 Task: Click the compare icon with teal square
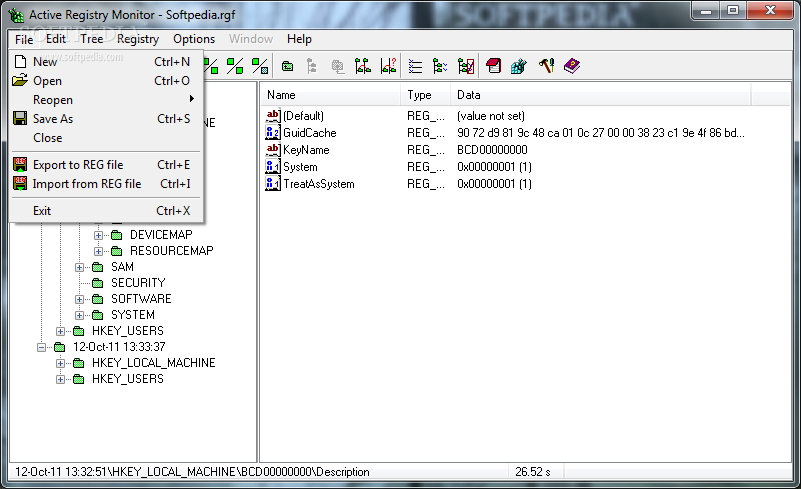click(260, 66)
